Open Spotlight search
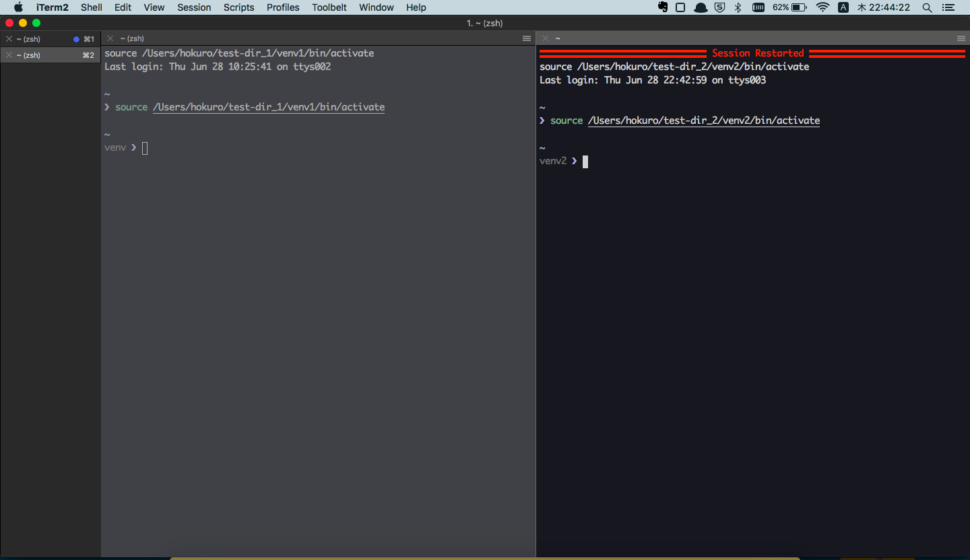970x560 pixels. (928, 7)
